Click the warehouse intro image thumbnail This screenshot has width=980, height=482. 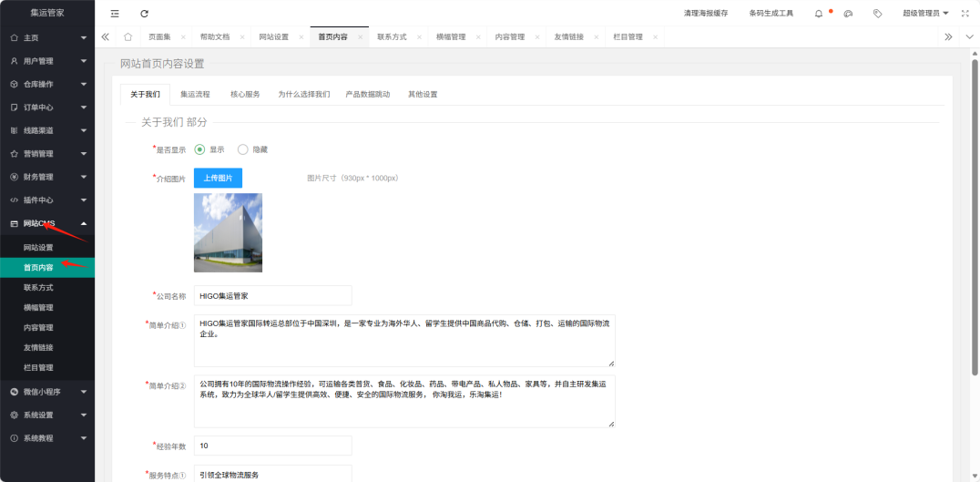tap(228, 232)
